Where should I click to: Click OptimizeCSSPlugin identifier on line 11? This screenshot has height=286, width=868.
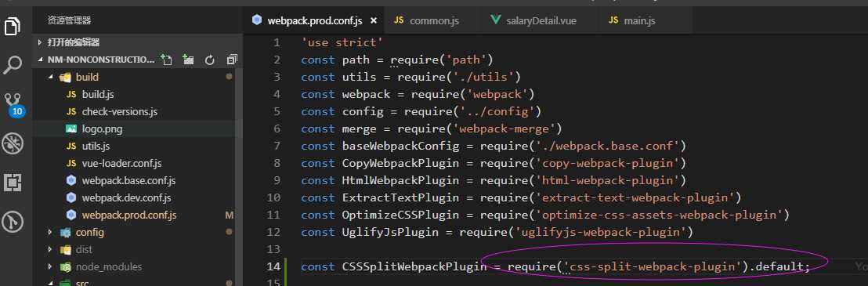pyautogui.click(x=401, y=215)
